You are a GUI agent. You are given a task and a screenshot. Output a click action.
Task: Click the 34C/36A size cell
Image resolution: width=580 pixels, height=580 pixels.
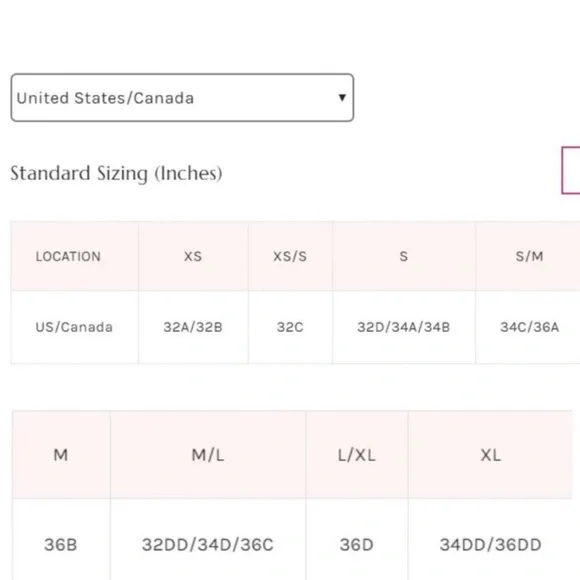click(x=529, y=327)
